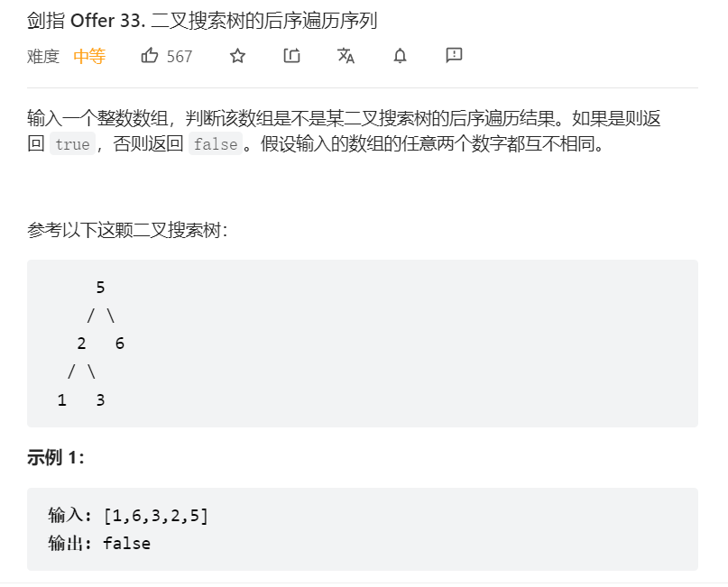
Task: Click node 2 in the tree diagram
Action: [x=81, y=344]
